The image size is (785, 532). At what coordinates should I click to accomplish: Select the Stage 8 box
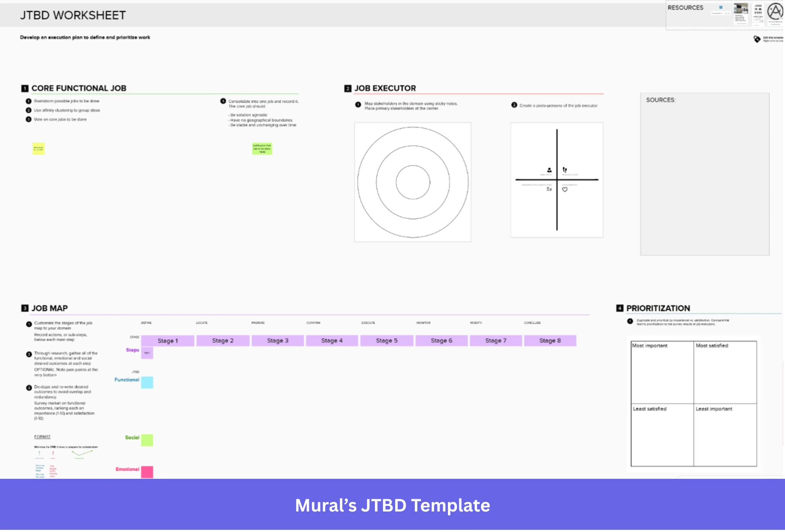[x=550, y=341]
